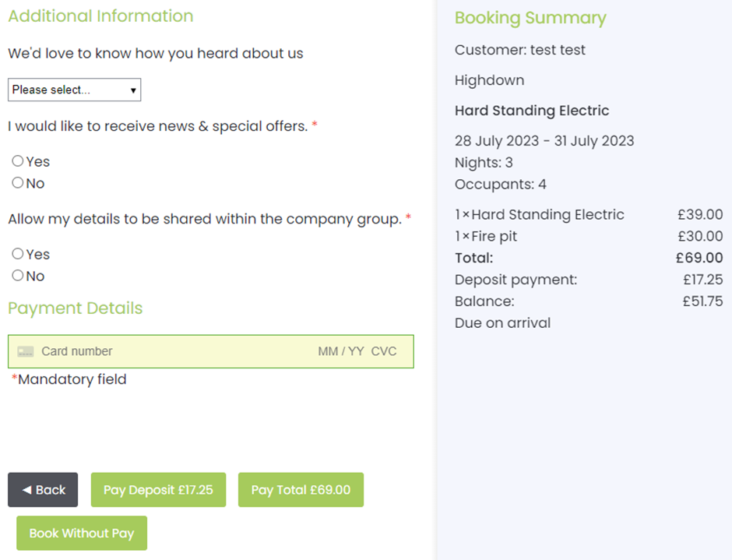Click the bold Total amount £69.00

(699, 258)
